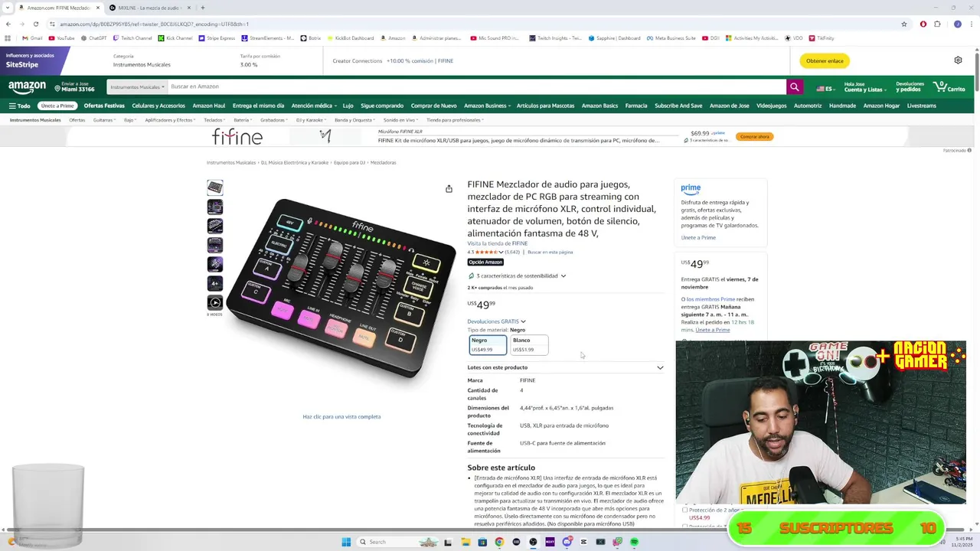
Task: Open Twitch Channel bookmark
Action: [x=132, y=37]
